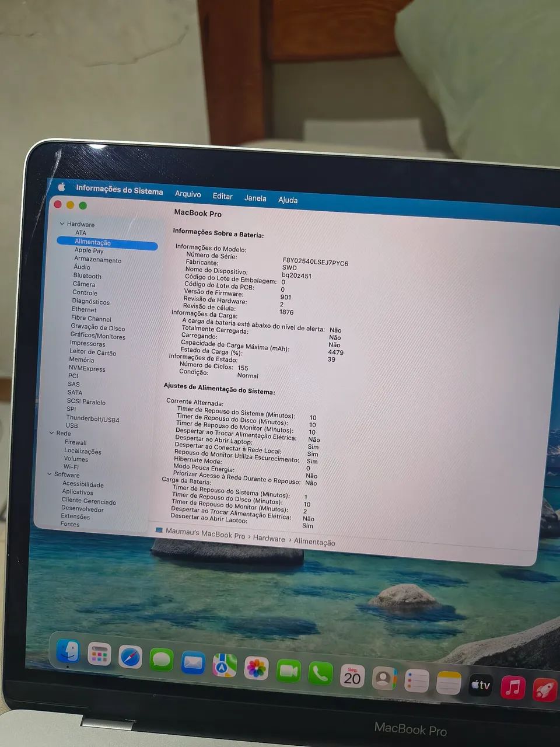
Task: Click the cycle count value 155
Action: 243,368
